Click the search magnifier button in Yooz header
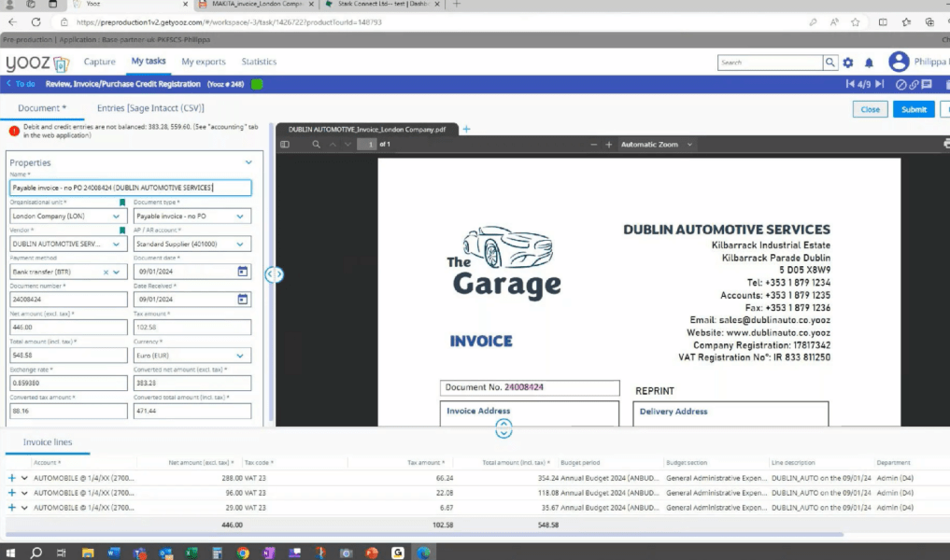The image size is (950, 560). coord(830,63)
